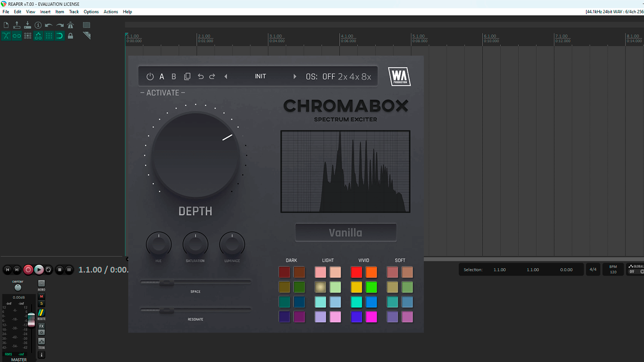This screenshot has height=362, width=644.
Task: Open the View menu
Action: [31, 12]
